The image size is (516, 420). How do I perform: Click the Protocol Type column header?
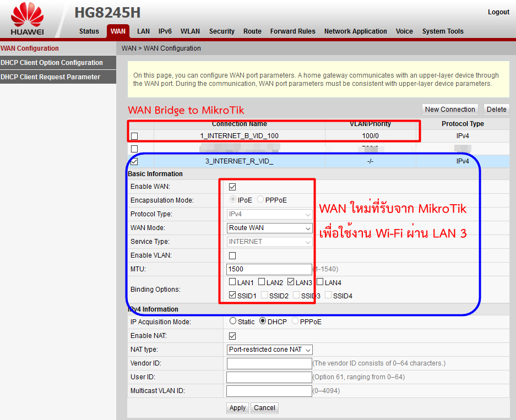(x=463, y=124)
